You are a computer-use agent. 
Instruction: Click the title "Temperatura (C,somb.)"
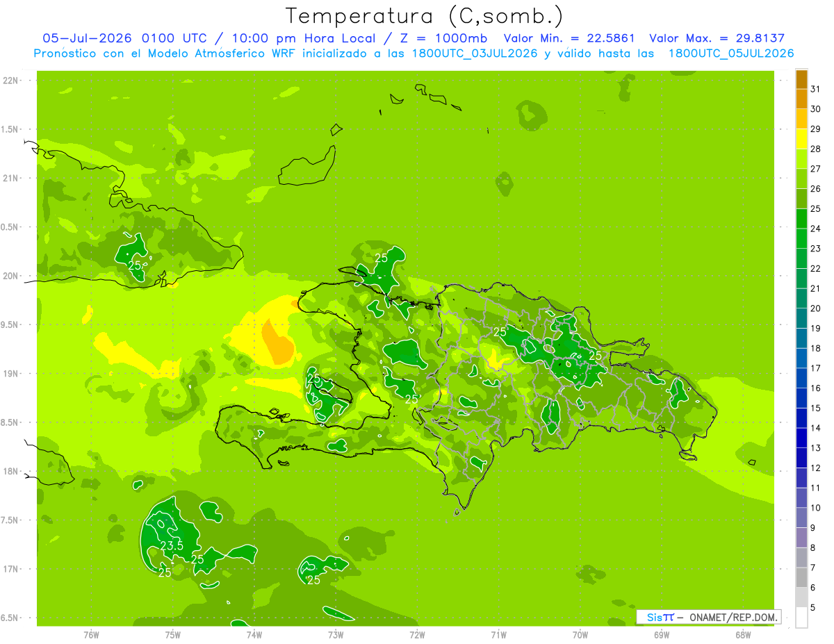pyautogui.click(x=424, y=16)
